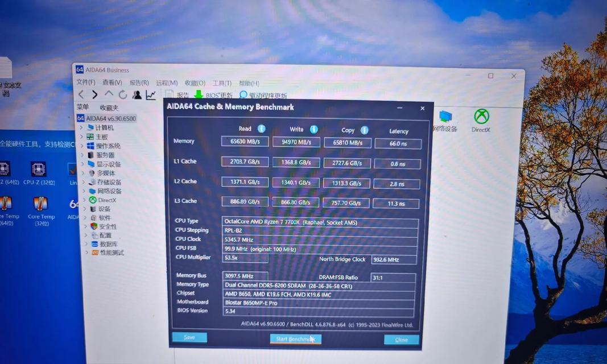Image resolution: width=607 pixels, height=364 pixels.
Task: Open the DirectX Xbox icon in right pane
Action: tap(481, 121)
